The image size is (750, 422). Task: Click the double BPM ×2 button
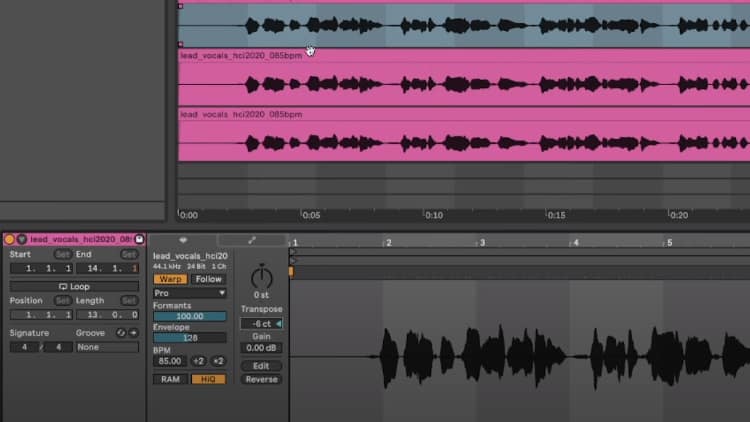tap(218, 361)
